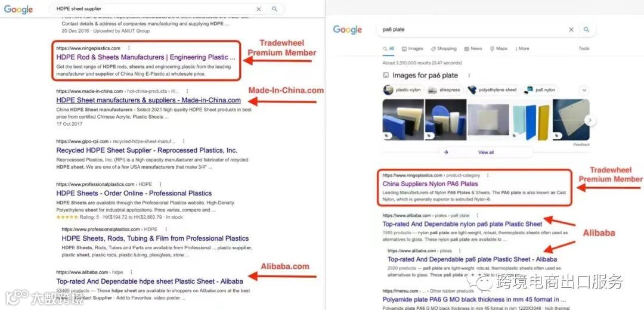644x310 pixels.
Task: Clear the 'pa6 plate' search box
Action: point(571,30)
